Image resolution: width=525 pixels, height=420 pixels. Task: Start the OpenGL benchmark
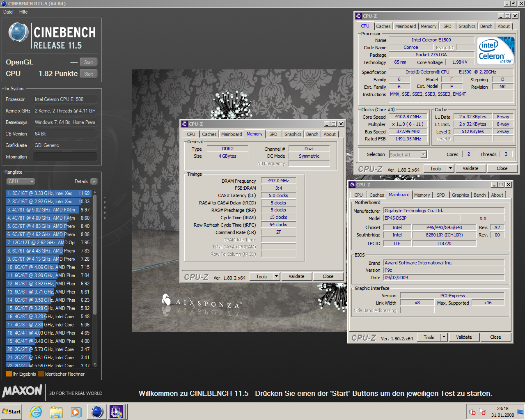(88, 62)
